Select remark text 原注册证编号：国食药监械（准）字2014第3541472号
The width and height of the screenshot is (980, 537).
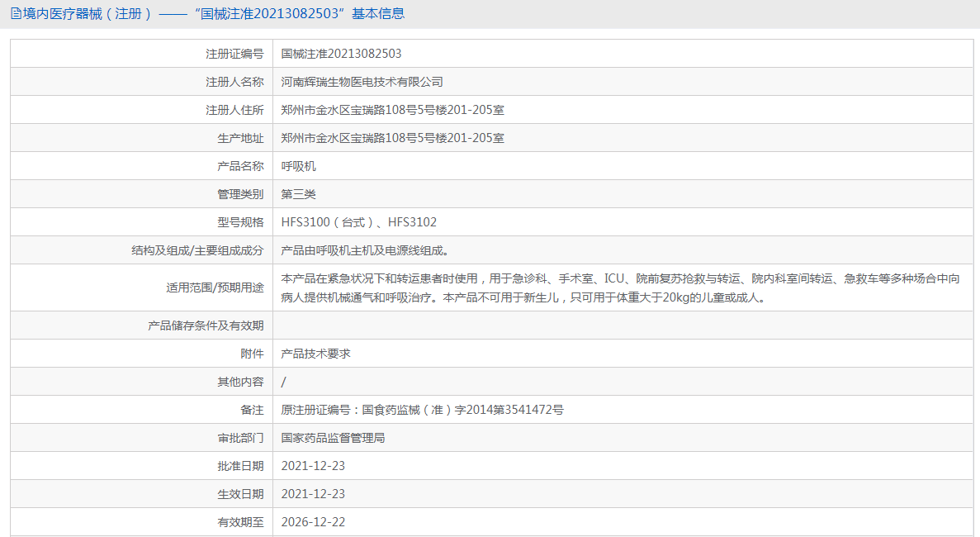[422, 410]
